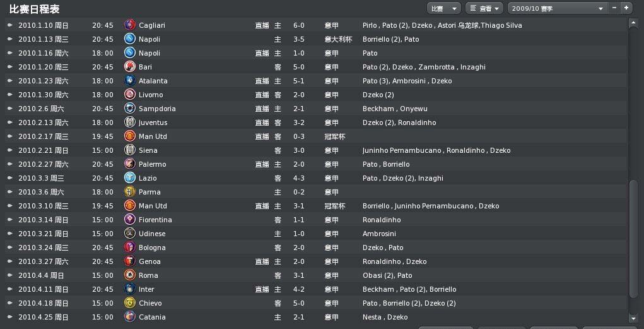644x329 pixels.
Task: Click the Man Utd badge on 2010.2.17
Action: (130, 136)
